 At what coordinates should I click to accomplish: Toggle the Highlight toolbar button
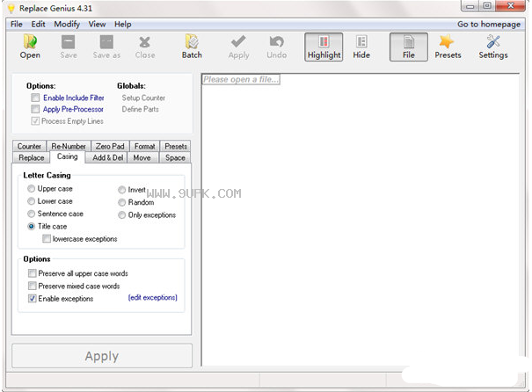324,47
